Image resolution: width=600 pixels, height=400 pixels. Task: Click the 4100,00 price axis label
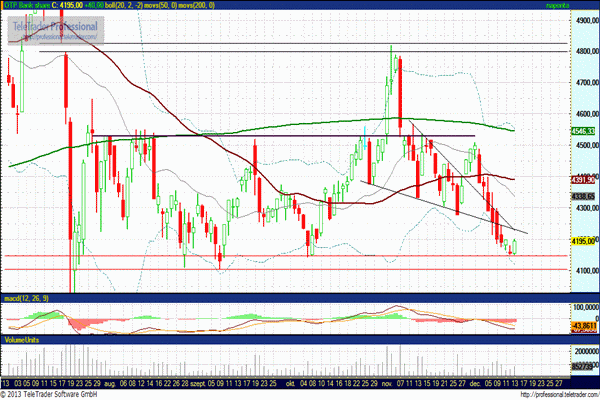(587, 271)
